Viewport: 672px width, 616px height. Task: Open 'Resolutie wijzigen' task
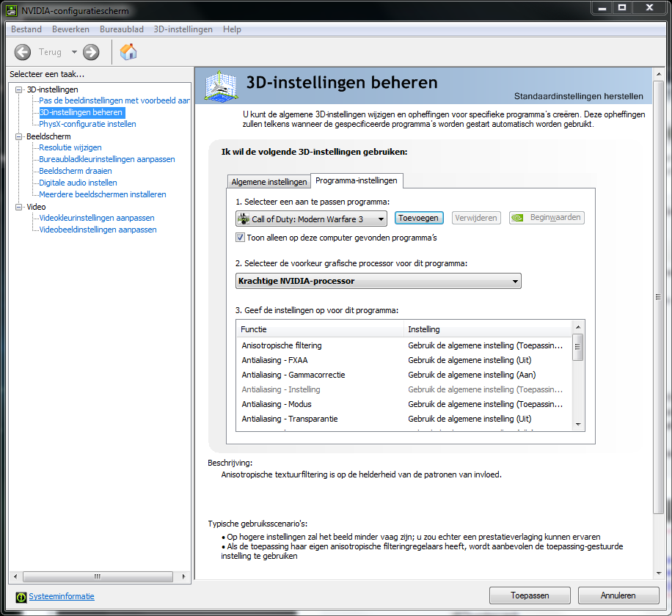[x=70, y=148]
